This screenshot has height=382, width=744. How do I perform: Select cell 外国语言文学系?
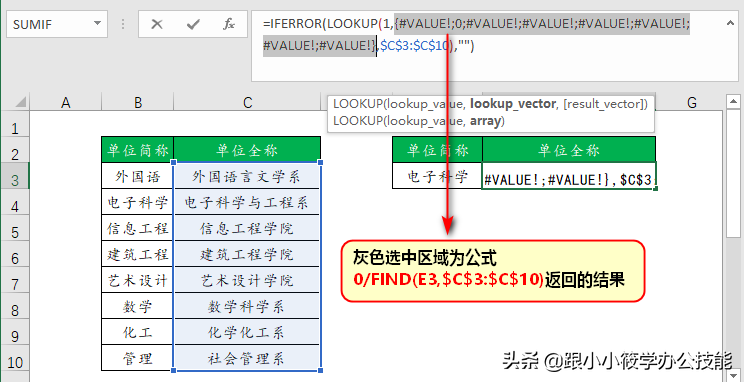[247, 176]
